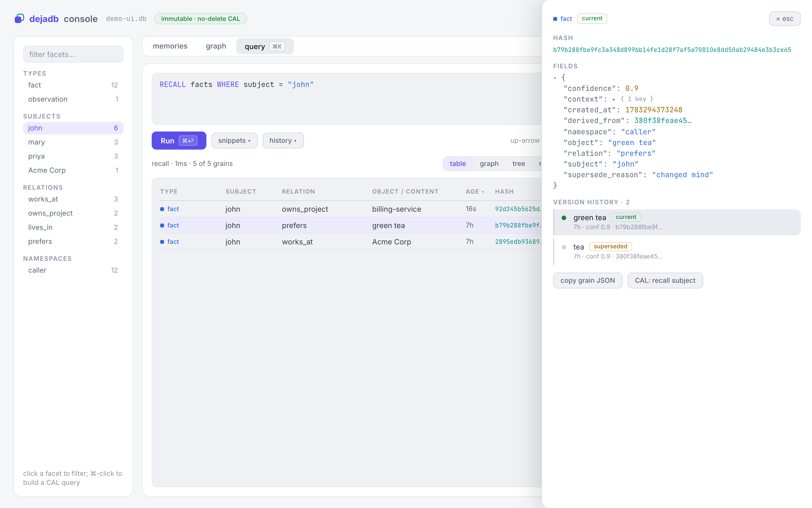Switch results to table view
This screenshot has height=508, width=812.
pyautogui.click(x=458, y=164)
